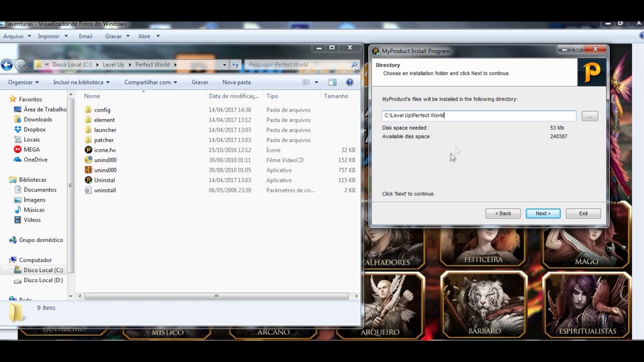Select the uninstall settings file icon
The width and height of the screenshot is (644, 362).
tap(89, 190)
